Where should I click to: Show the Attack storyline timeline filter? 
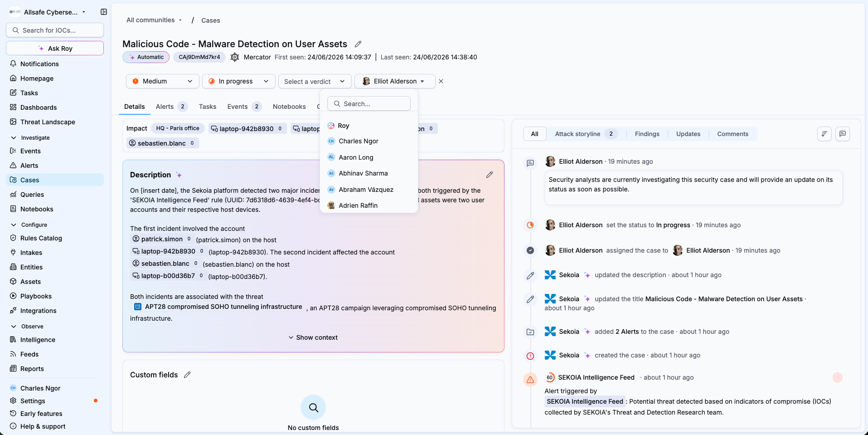tap(586, 134)
